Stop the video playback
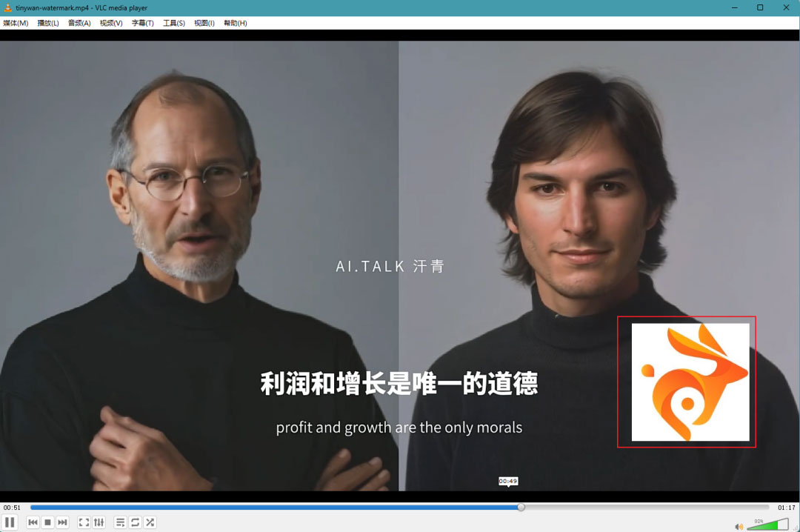The width and height of the screenshot is (800, 532). pos(47,522)
